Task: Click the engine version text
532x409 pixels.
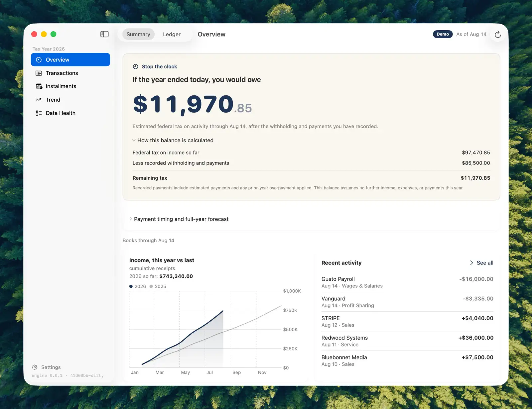Action: [x=67, y=375]
